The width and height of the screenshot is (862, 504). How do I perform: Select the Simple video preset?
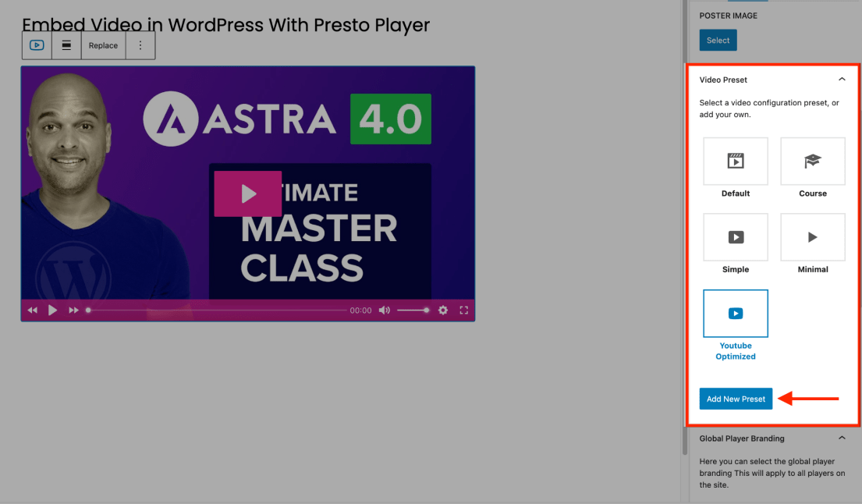734,237
